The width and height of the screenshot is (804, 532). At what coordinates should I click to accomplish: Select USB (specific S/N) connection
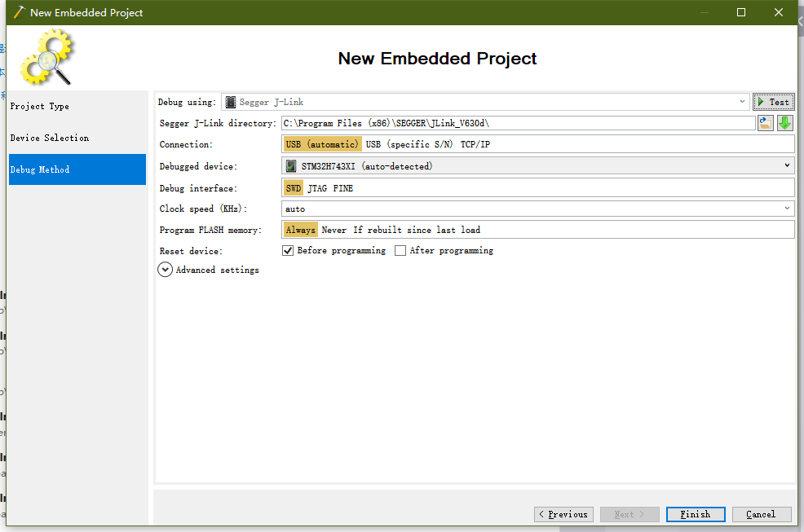point(409,144)
